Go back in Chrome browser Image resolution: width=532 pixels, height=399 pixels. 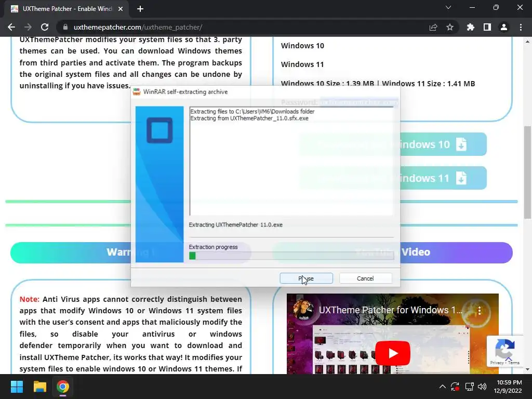pos(11,27)
